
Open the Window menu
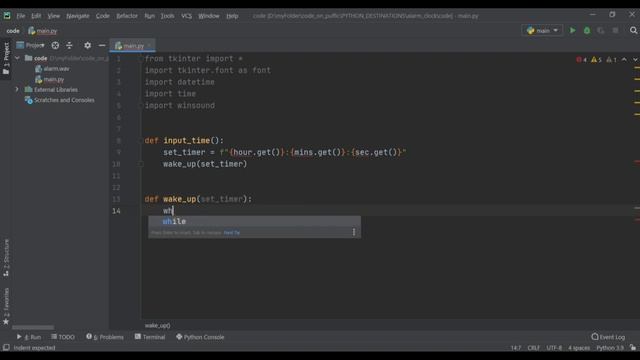209,16
